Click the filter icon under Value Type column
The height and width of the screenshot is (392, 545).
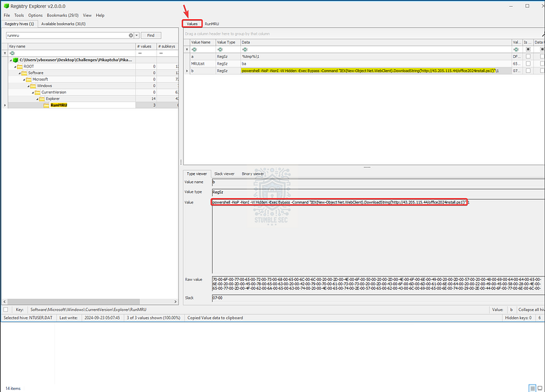(x=220, y=49)
